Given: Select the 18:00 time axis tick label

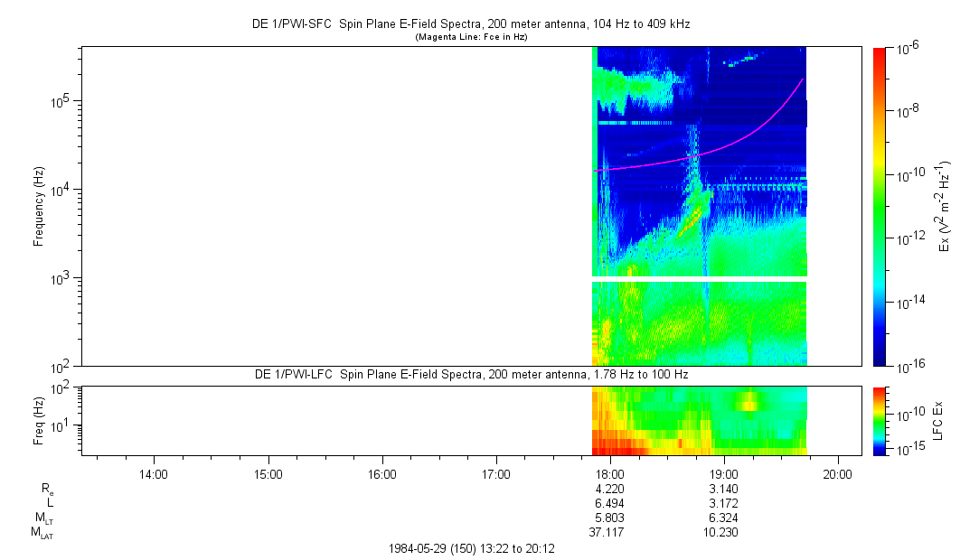Looking at the screenshot, I should click(x=610, y=472).
